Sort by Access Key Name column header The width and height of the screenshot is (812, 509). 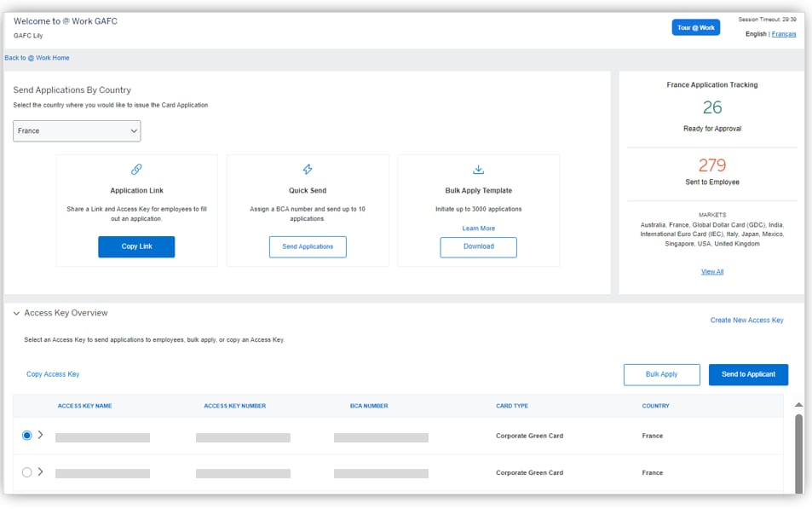pyautogui.click(x=84, y=406)
